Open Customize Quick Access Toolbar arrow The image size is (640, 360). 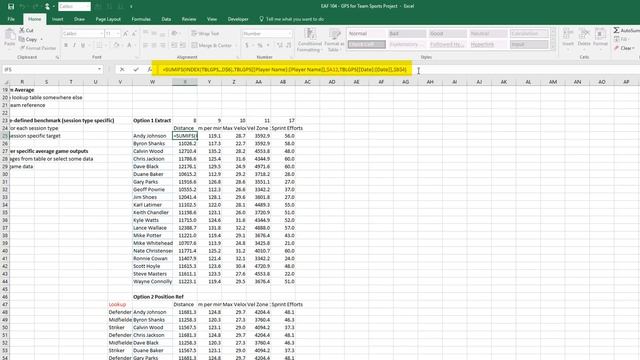click(131, 7)
